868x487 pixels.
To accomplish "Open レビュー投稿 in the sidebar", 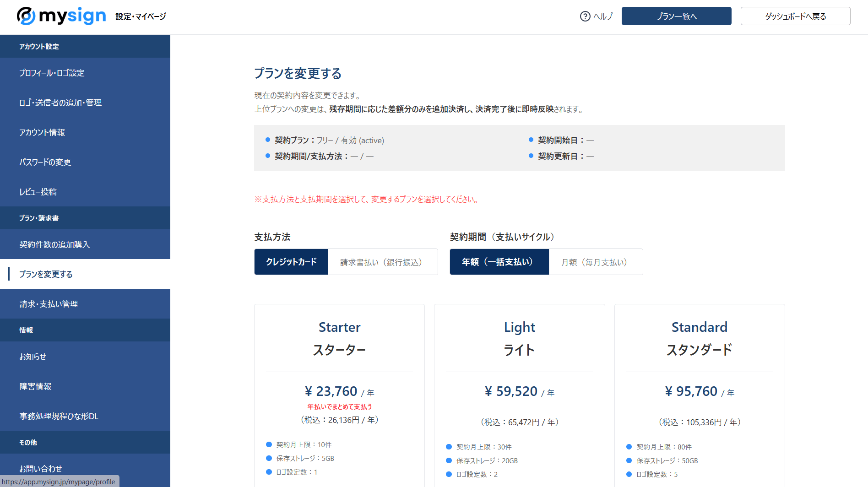I will (x=38, y=192).
